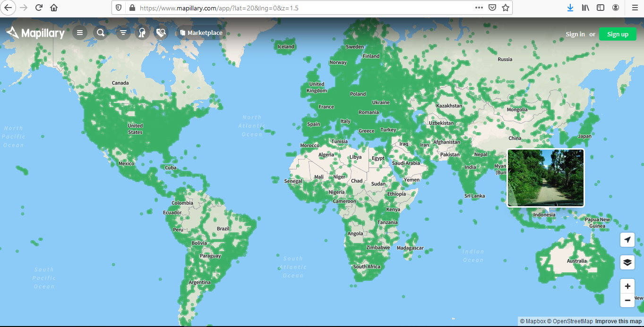
Task: Zoom in the map with plus
Action: pos(627,286)
